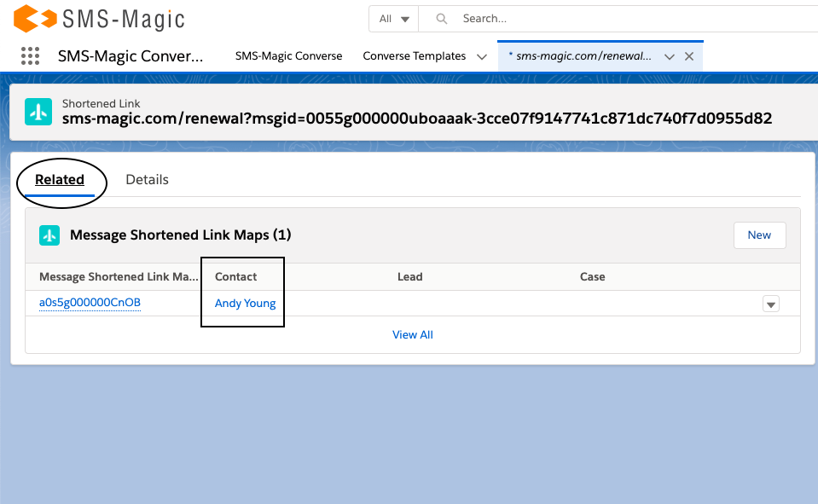This screenshot has width=818, height=504.
Task: Click the Shortened Link record icon
Action: pyautogui.click(x=38, y=112)
